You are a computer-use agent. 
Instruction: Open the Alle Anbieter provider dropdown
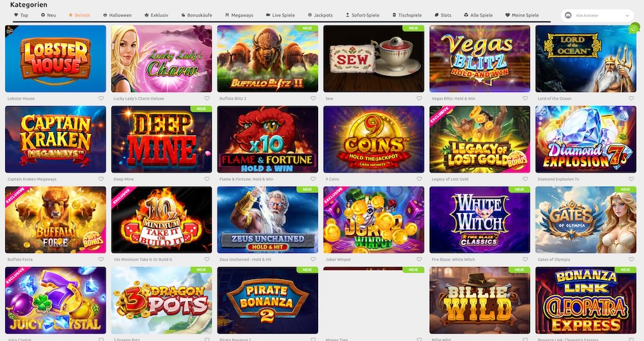(598, 15)
